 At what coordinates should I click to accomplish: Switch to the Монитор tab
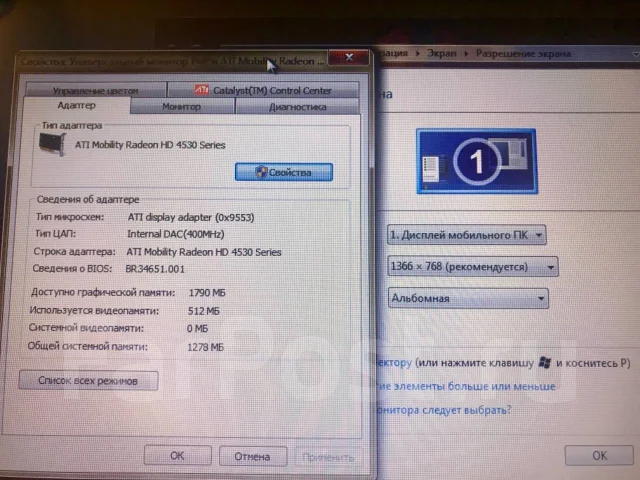pos(182,107)
